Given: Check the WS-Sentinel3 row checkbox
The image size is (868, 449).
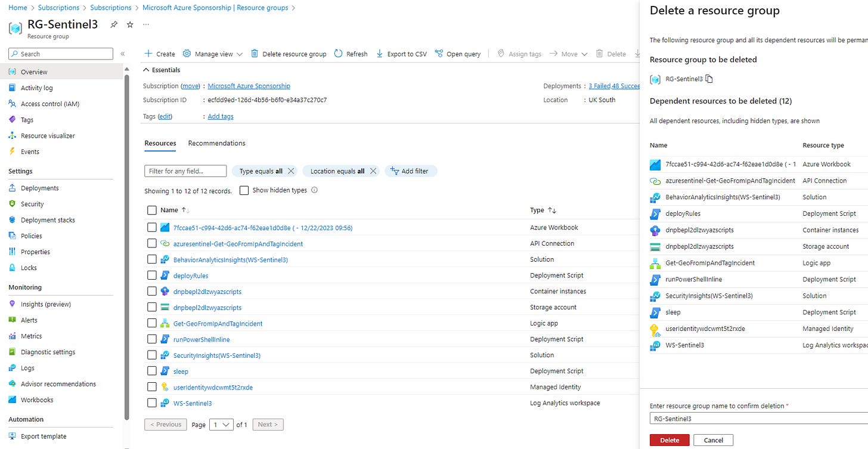Looking at the screenshot, I should [x=151, y=403].
